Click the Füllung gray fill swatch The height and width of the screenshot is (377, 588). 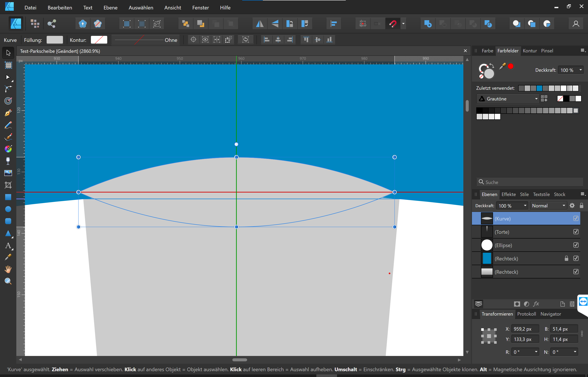(x=55, y=40)
